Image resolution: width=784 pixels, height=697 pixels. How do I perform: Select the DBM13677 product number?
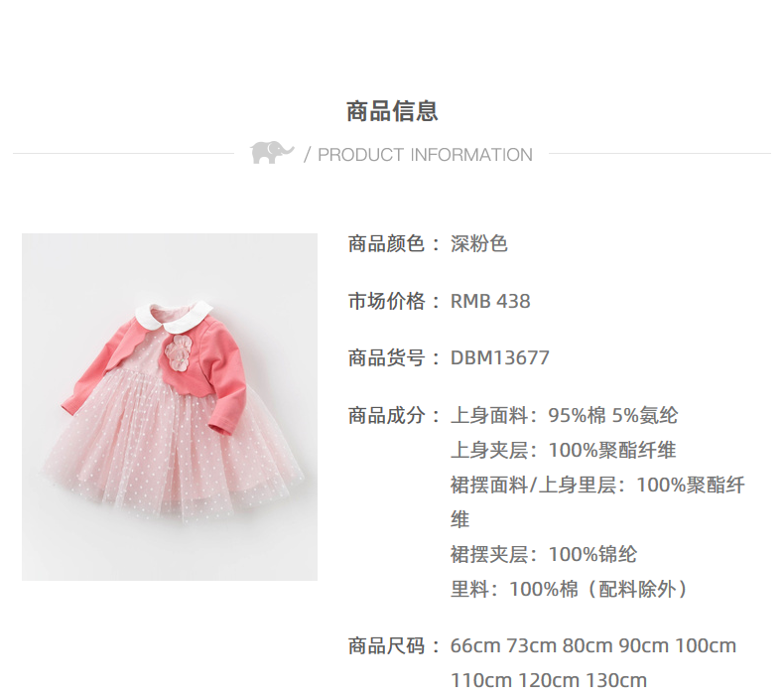tap(500, 357)
